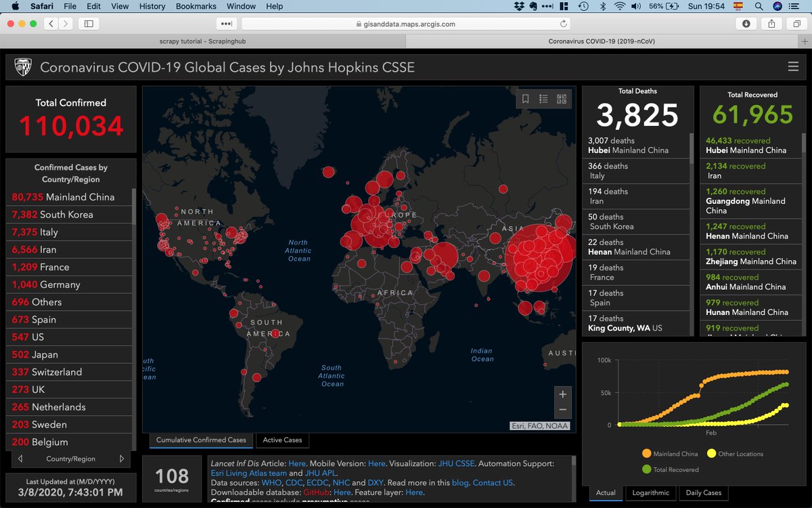Open Bluetooth menu bar status
Image resolution: width=812 pixels, height=508 pixels.
[x=602, y=6]
